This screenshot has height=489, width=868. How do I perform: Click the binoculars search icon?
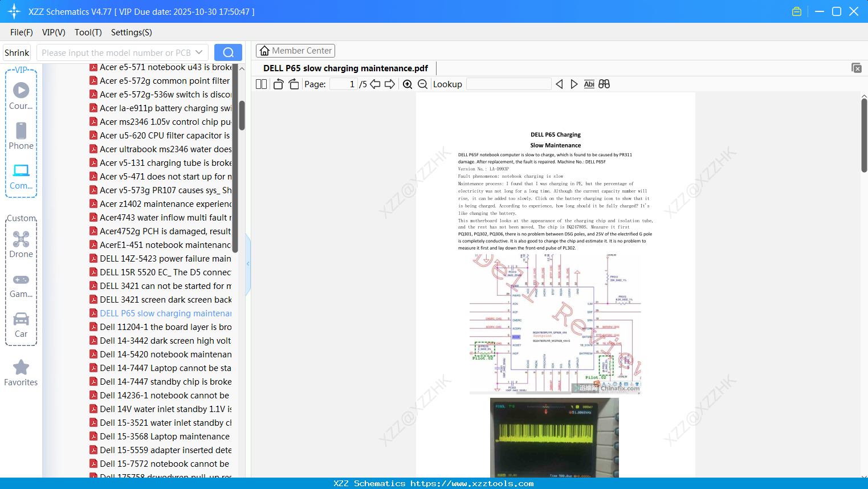coord(604,84)
